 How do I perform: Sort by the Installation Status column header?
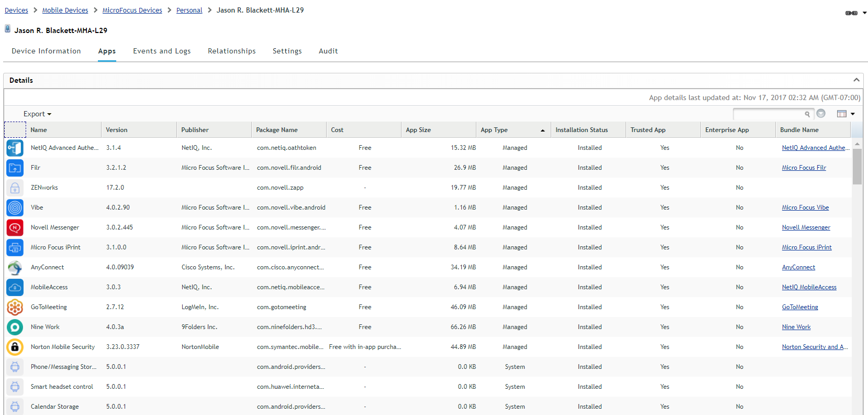[588, 130]
